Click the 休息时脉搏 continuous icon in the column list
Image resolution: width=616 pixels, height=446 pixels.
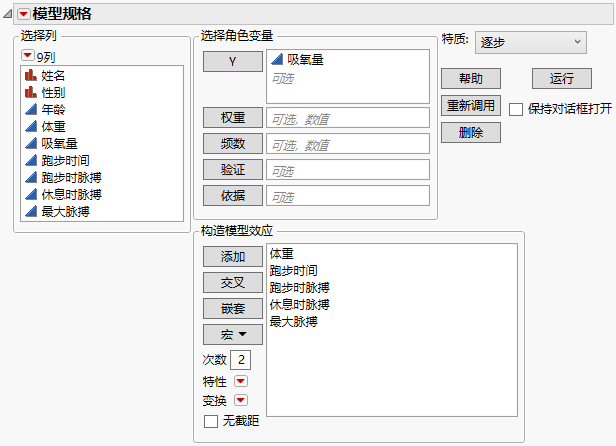click(x=31, y=194)
